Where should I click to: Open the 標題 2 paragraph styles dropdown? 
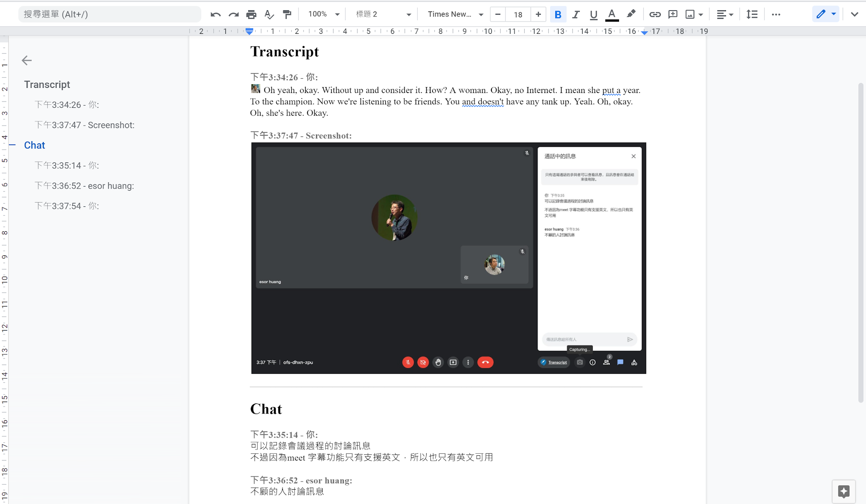coord(383,14)
